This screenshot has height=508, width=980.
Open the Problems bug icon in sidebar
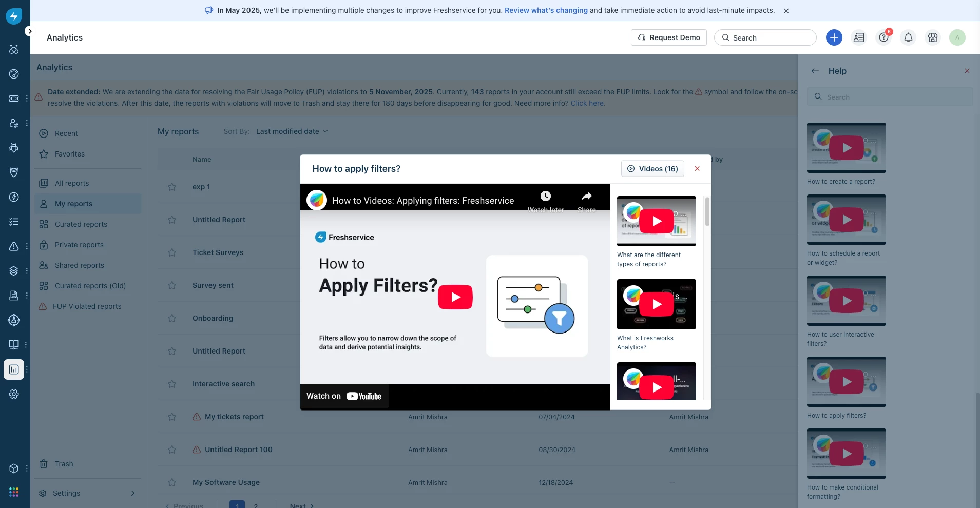14,148
